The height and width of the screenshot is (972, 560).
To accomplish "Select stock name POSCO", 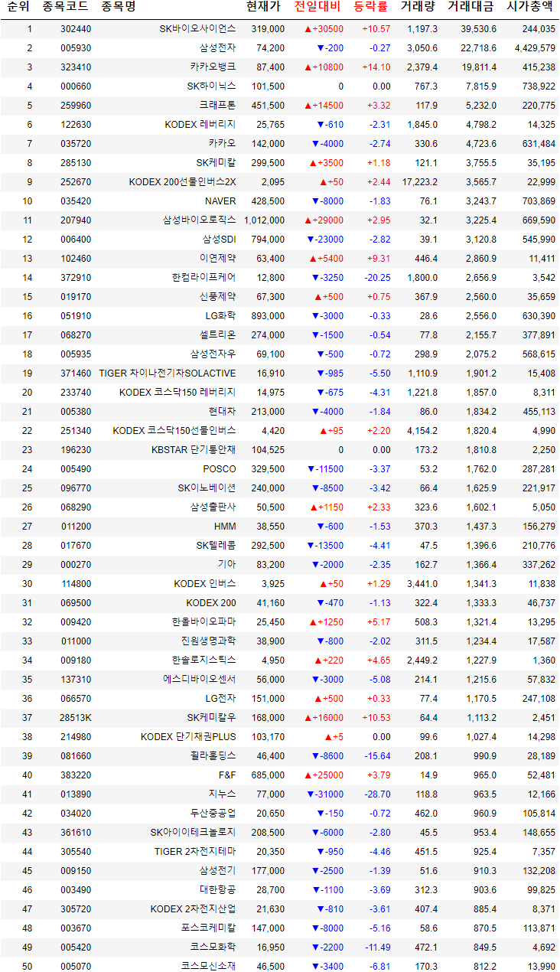I will click(220, 469).
